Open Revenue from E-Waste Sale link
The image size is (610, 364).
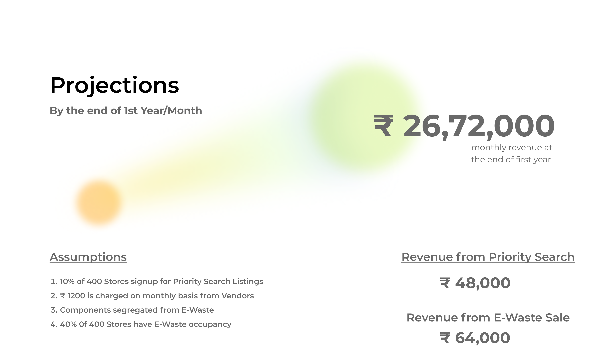pos(488,318)
